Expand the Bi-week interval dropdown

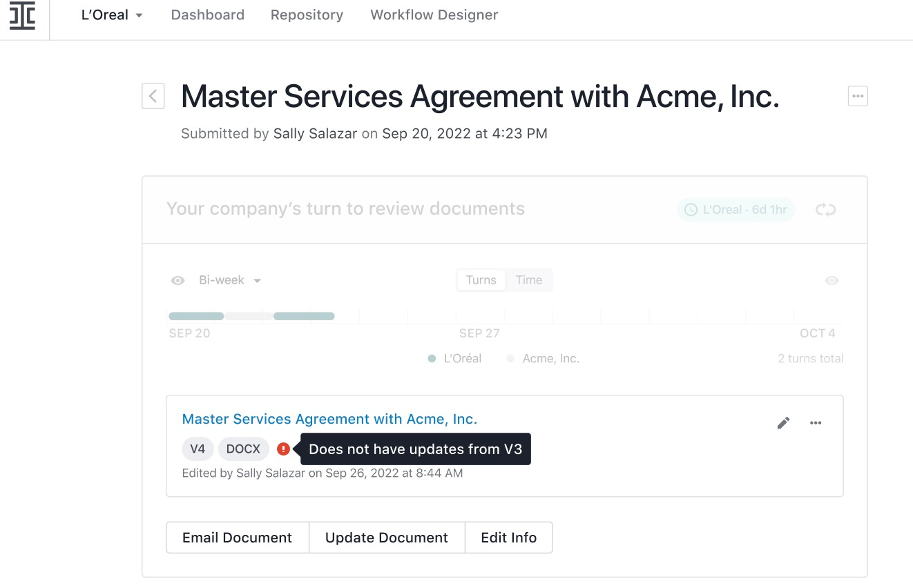coord(230,280)
